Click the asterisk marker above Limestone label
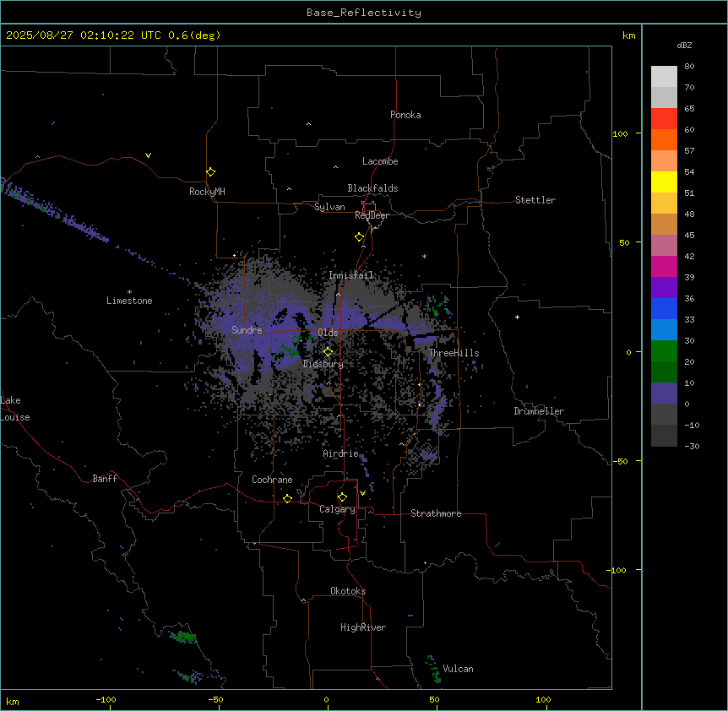The height and width of the screenshot is (711, 728). coord(129,292)
